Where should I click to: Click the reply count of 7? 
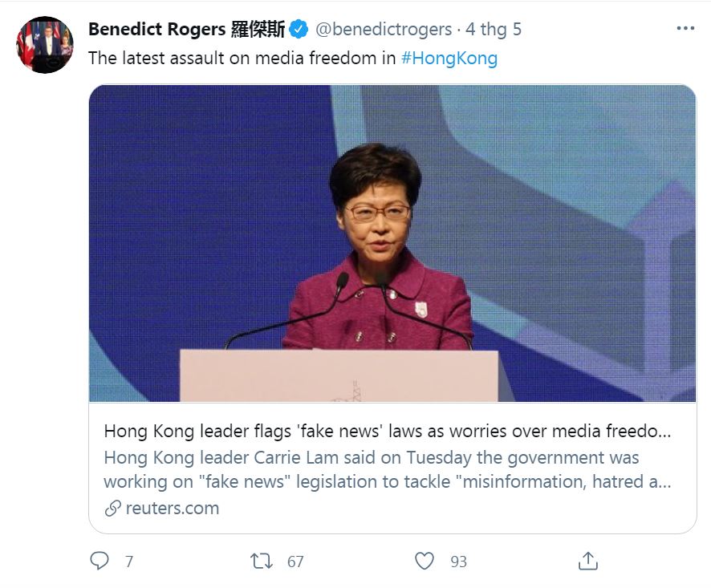pos(128,562)
